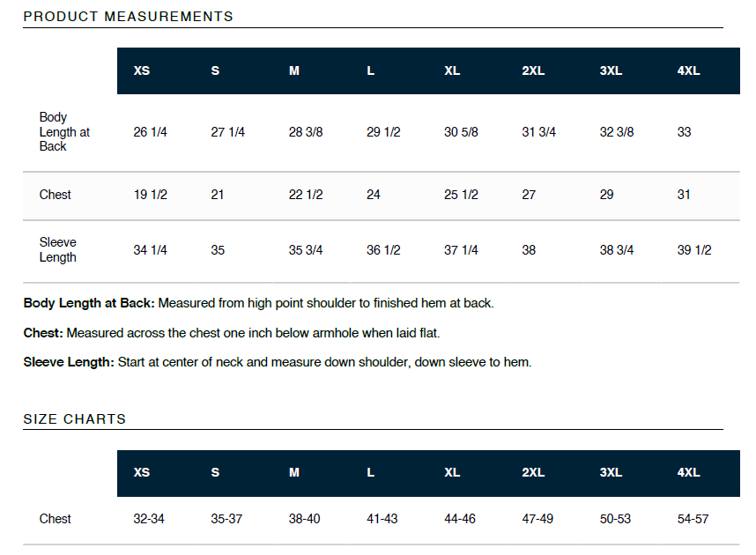756x555 pixels.
Task: Select the 44-46 chest range for XL
Action: 460,519
